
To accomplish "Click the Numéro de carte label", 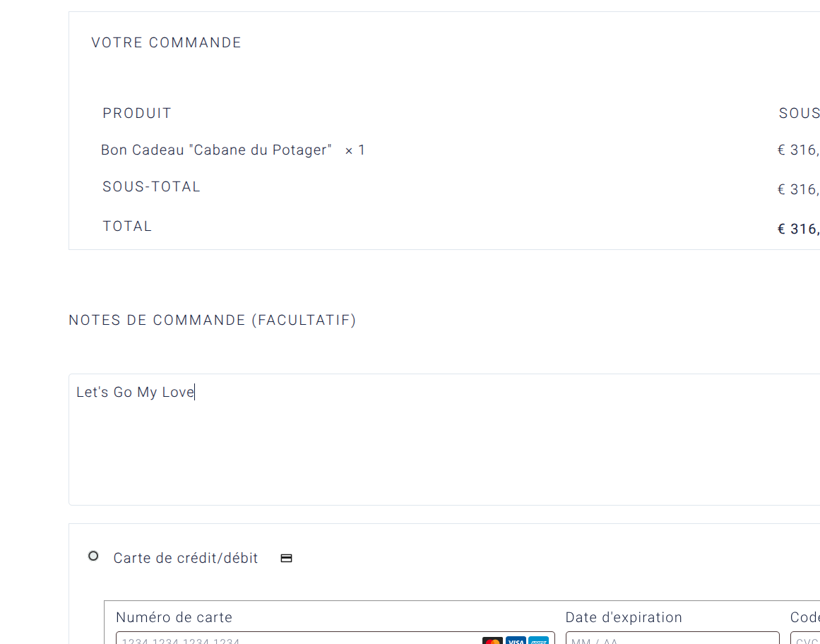I will point(174,618).
